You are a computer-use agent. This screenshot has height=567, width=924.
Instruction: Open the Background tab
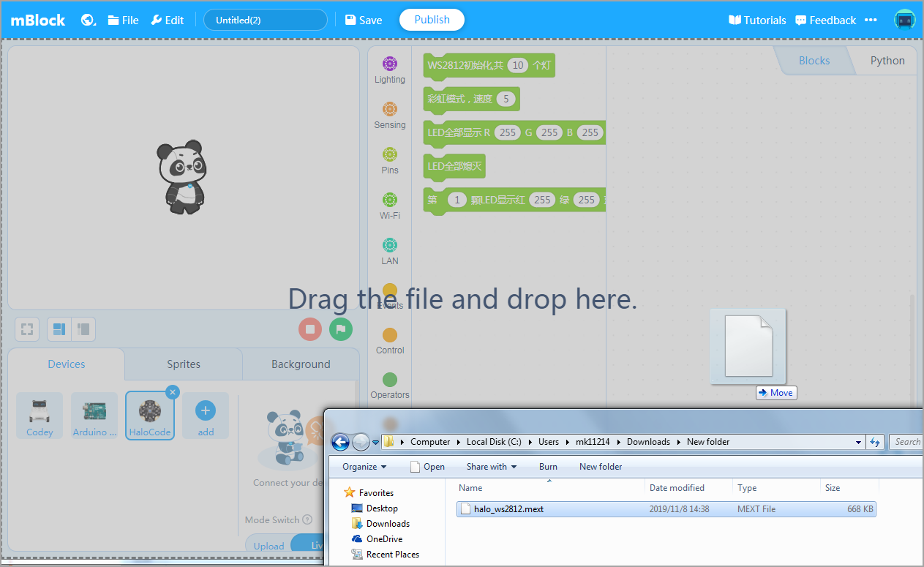pos(301,364)
